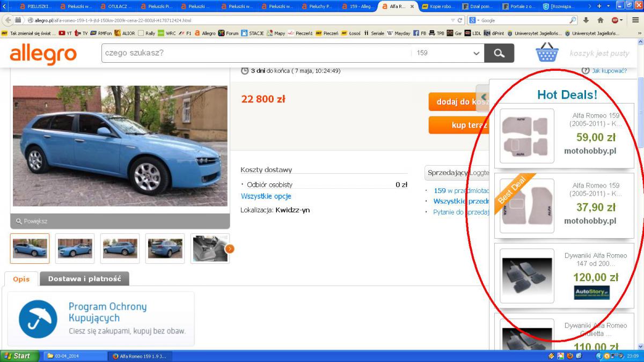
Task: Open the YT bookmark
Action: [65, 33]
